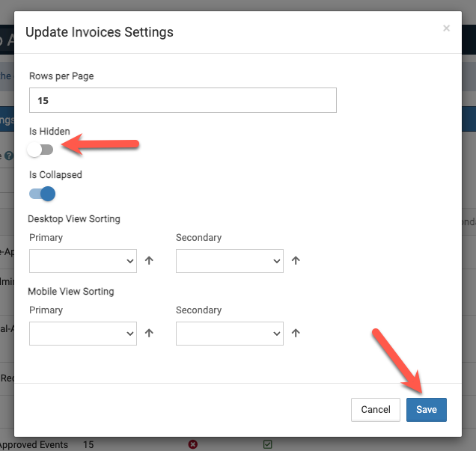Open Mobile View Primary sorting dropdown
This screenshot has width=476, height=451.
point(82,333)
